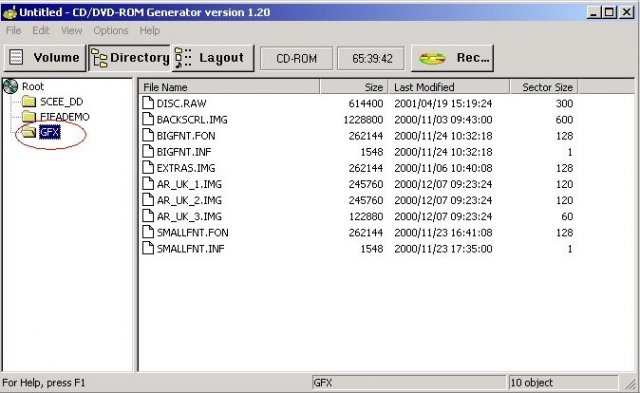This screenshot has height=393, width=640.
Task: Click the SMALLFNT.INF file icon
Action: pos(148,248)
